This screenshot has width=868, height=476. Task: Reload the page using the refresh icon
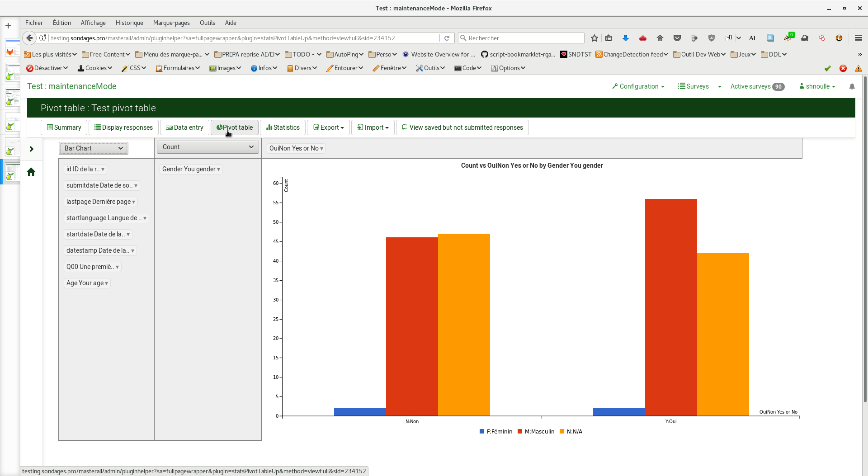click(447, 38)
